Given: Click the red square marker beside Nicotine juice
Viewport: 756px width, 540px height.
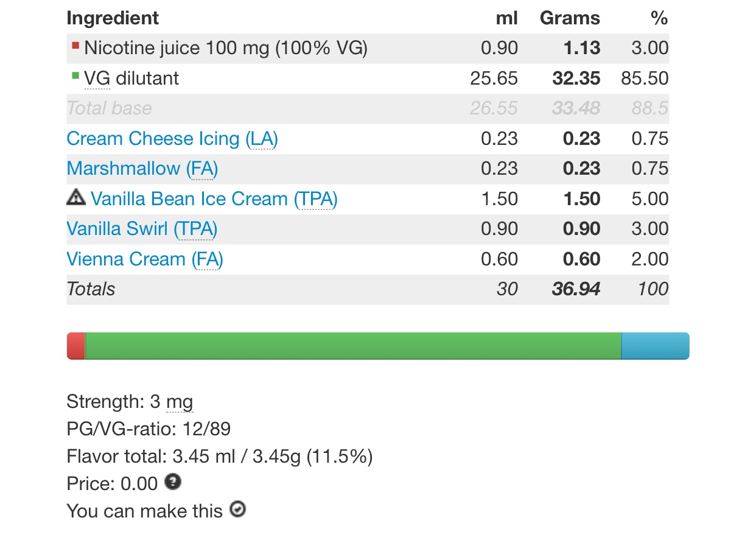Looking at the screenshot, I should point(75,45).
